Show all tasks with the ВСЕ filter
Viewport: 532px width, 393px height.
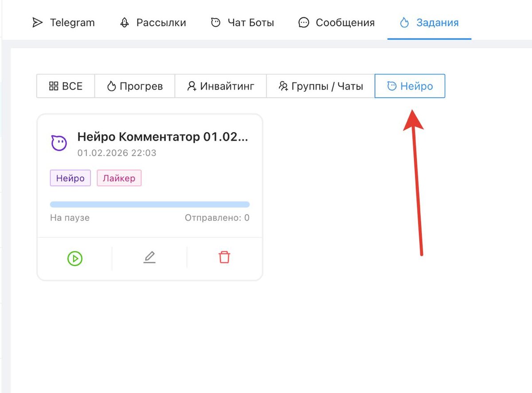click(x=66, y=86)
